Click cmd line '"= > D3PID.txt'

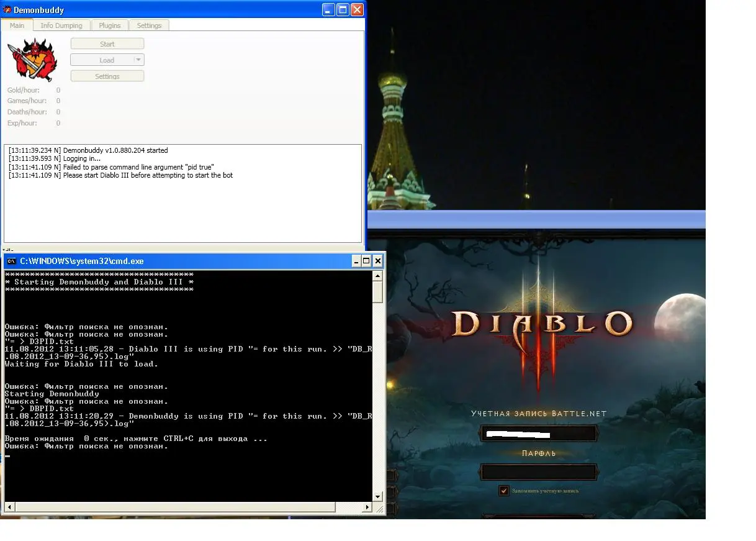[x=39, y=342]
